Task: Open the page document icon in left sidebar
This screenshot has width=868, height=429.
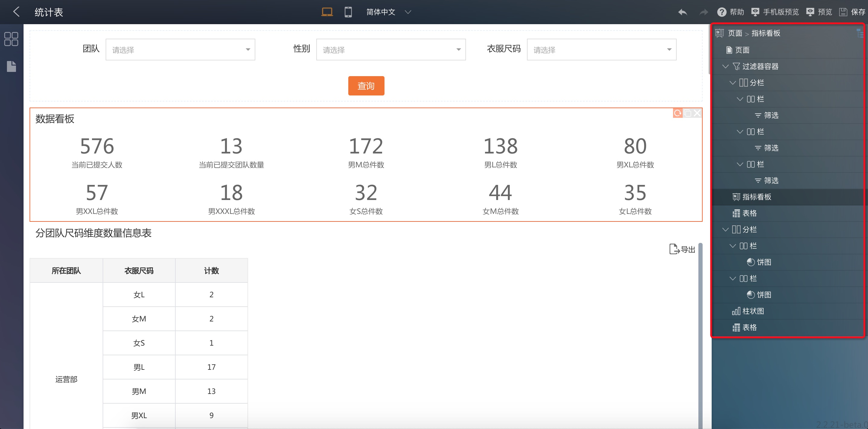Action: pos(11,66)
